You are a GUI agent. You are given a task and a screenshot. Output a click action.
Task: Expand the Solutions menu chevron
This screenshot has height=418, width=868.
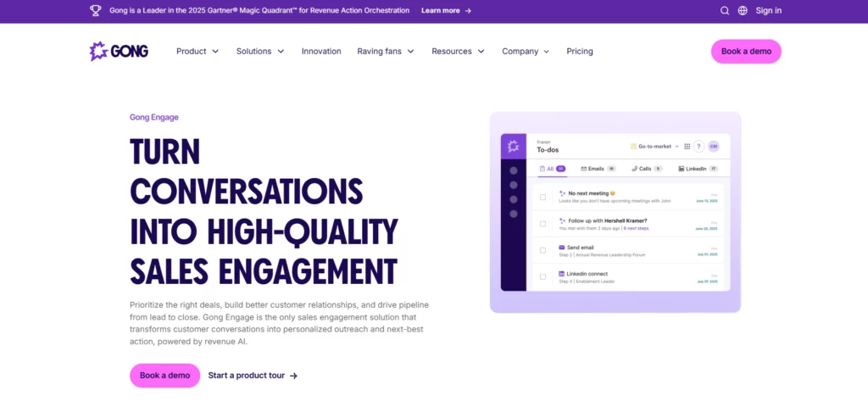pyautogui.click(x=281, y=52)
